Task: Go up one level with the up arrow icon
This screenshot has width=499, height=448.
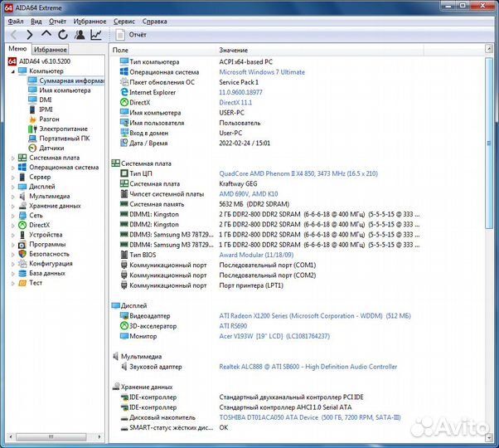Action: tap(46, 34)
